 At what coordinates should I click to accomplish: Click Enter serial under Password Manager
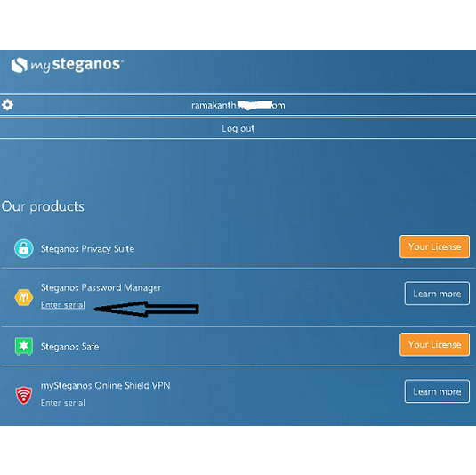[63, 305]
